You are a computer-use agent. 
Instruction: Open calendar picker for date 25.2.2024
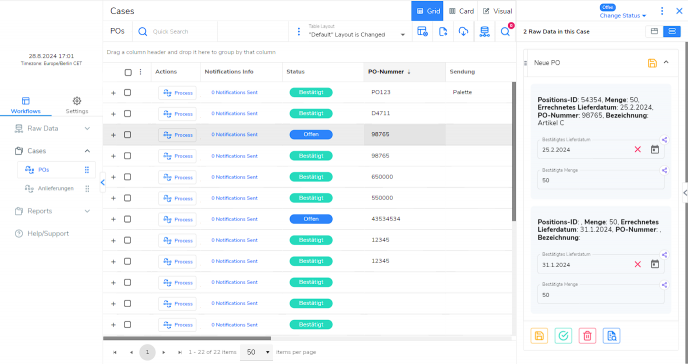coord(655,150)
